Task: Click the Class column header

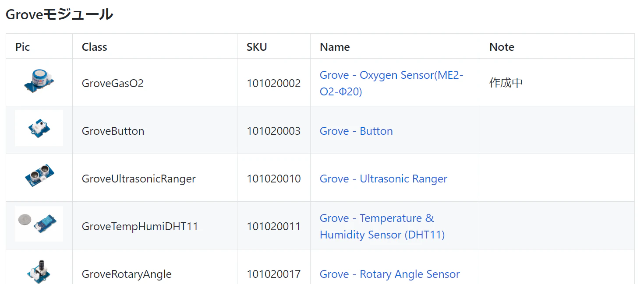Action: coord(94,47)
